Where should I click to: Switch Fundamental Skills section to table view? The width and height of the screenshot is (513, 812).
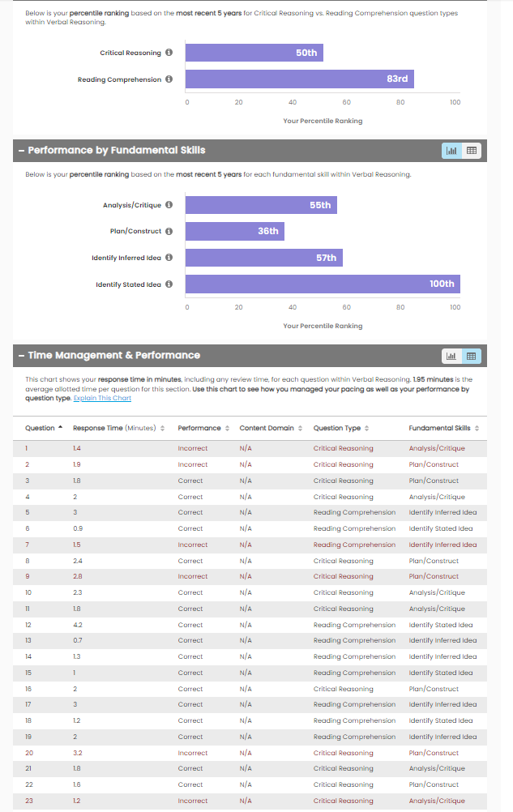(x=472, y=151)
